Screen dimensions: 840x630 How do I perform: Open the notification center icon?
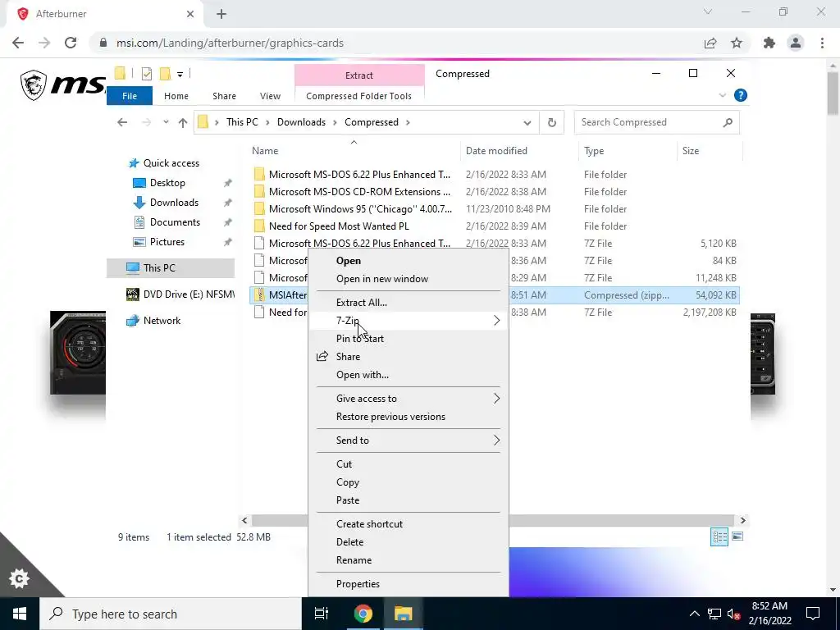pyautogui.click(x=813, y=614)
